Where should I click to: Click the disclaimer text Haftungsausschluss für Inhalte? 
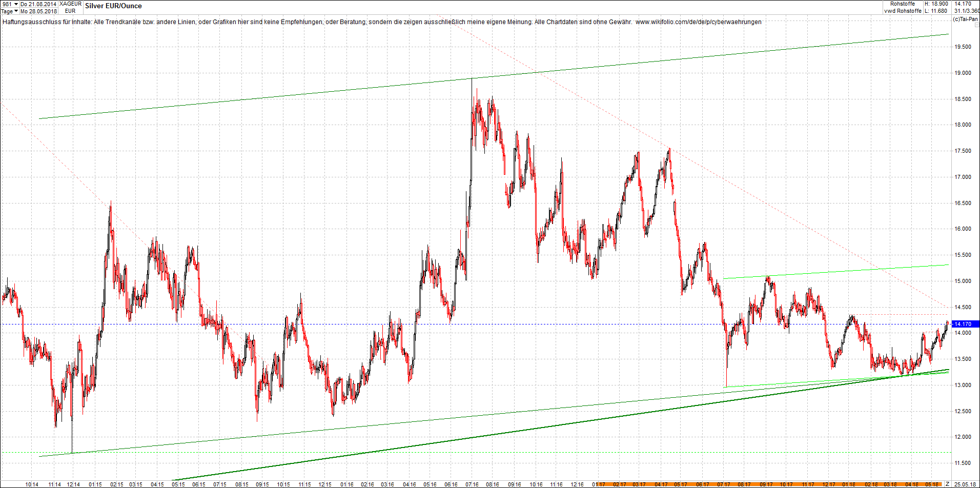pos(47,22)
